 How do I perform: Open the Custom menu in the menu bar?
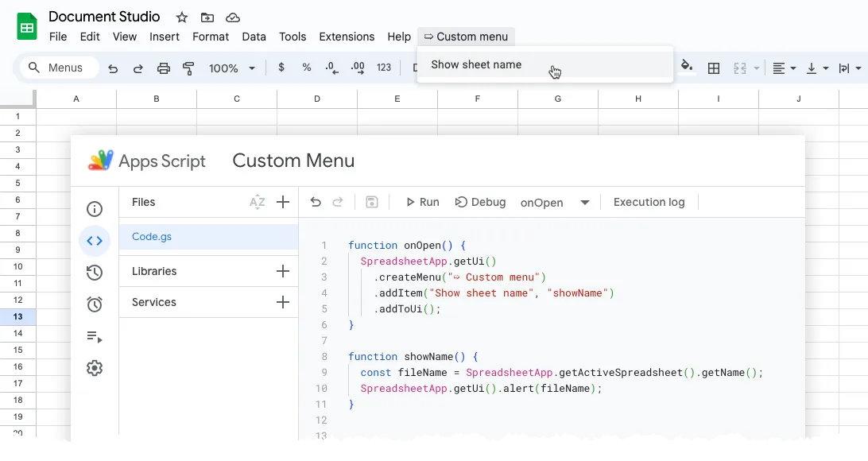tap(466, 37)
